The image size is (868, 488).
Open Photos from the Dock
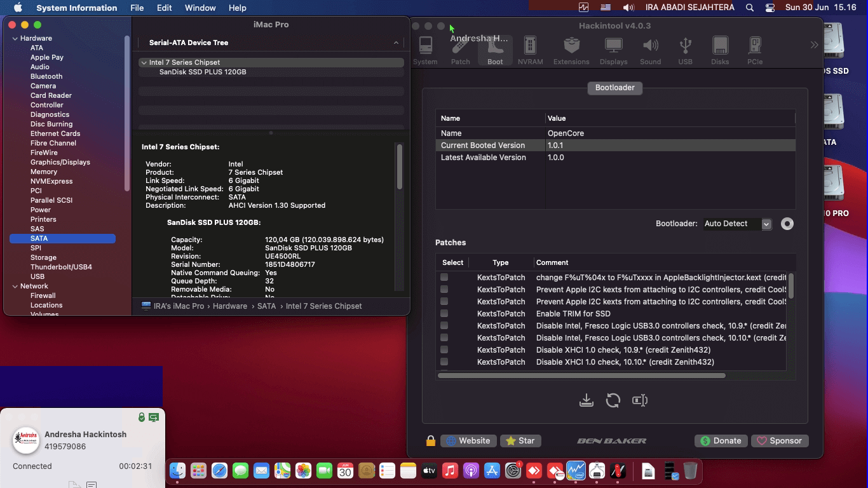tap(303, 471)
